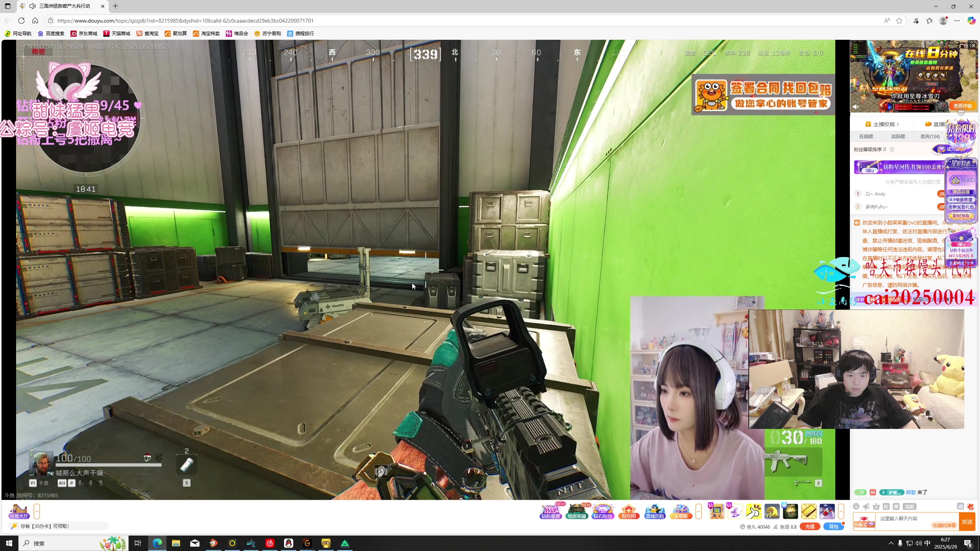Toggle the 滤 chat filter icon
980x551 pixels.
[x=960, y=506]
